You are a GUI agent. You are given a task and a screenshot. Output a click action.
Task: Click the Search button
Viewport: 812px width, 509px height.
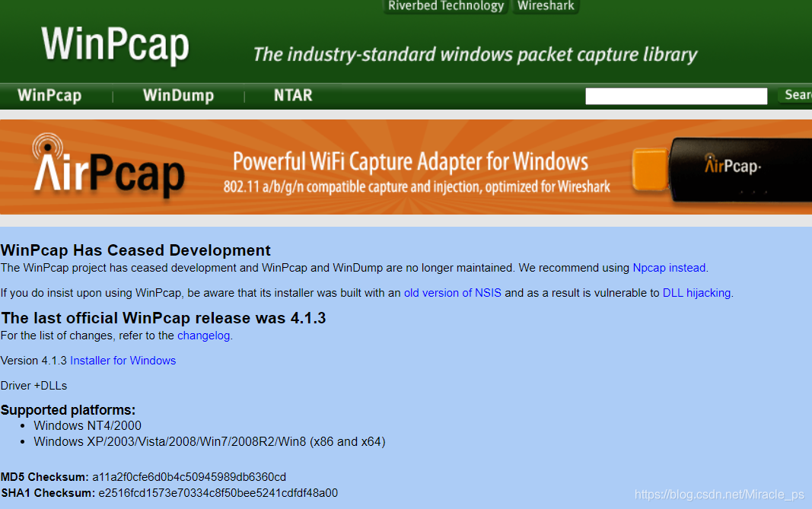(795, 95)
